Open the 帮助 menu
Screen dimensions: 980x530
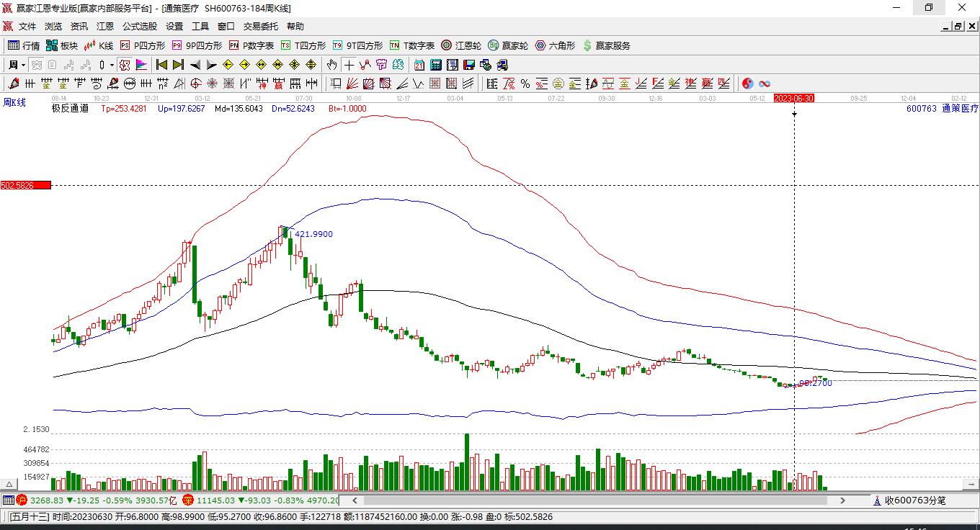[x=295, y=26]
